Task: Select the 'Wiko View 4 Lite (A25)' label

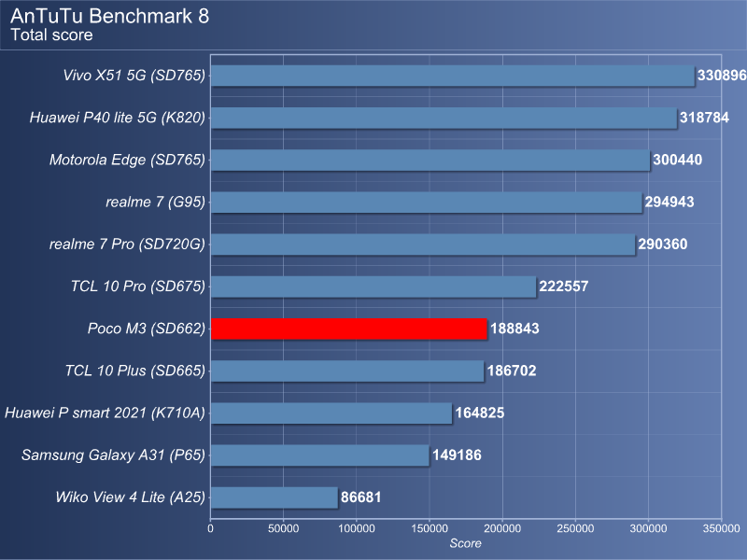Action: 131,497
